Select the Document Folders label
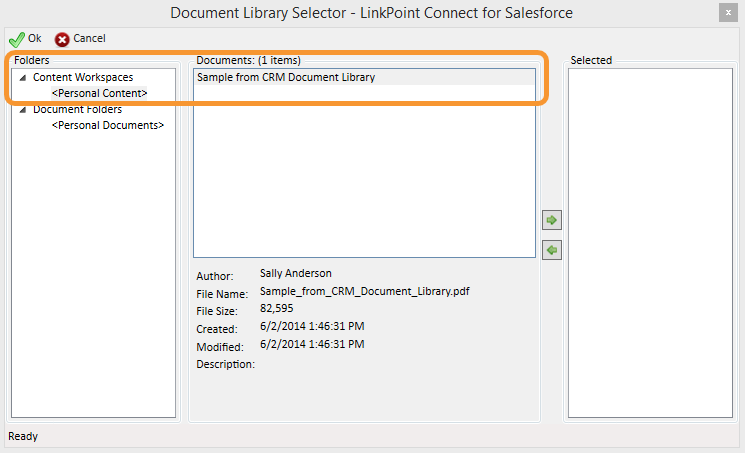Image resolution: width=745 pixels, height=453 pixels. pos(77,109)
